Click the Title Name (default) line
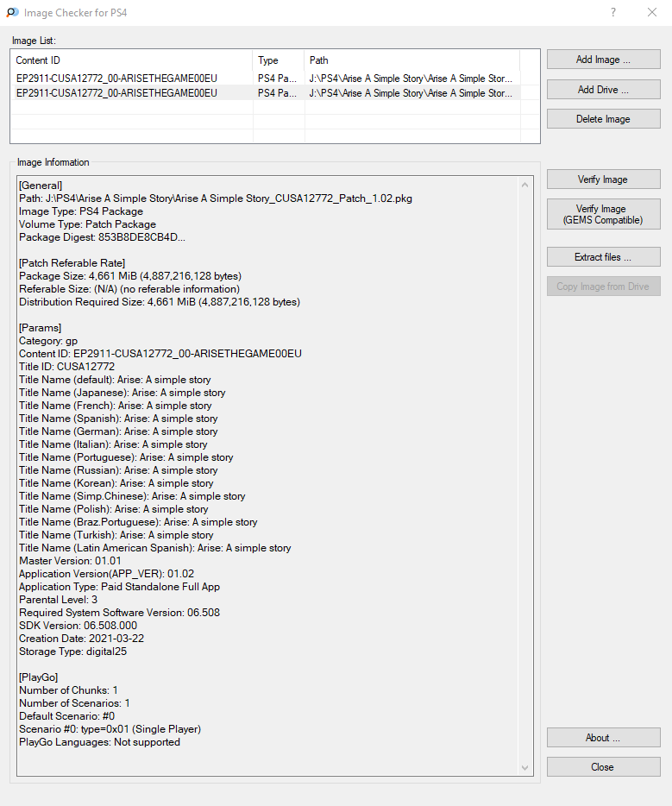The image size is (672, 806). tap(115, 380)
